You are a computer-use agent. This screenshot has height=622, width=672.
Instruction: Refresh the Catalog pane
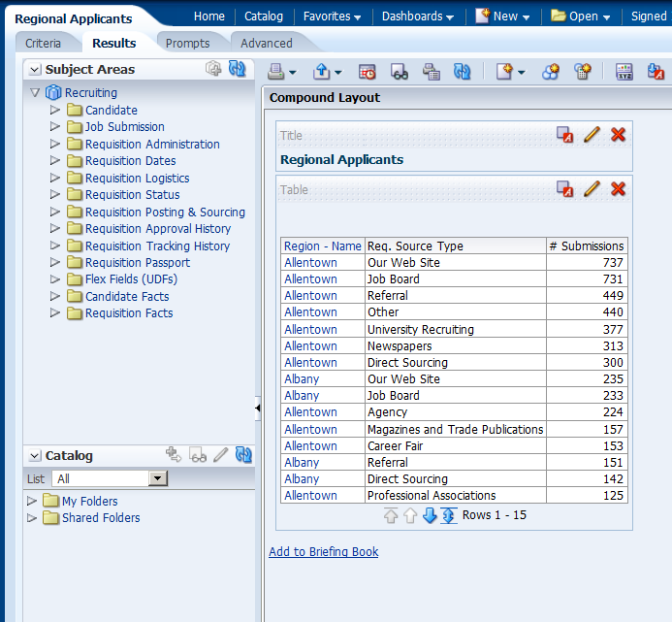[243, 455]
